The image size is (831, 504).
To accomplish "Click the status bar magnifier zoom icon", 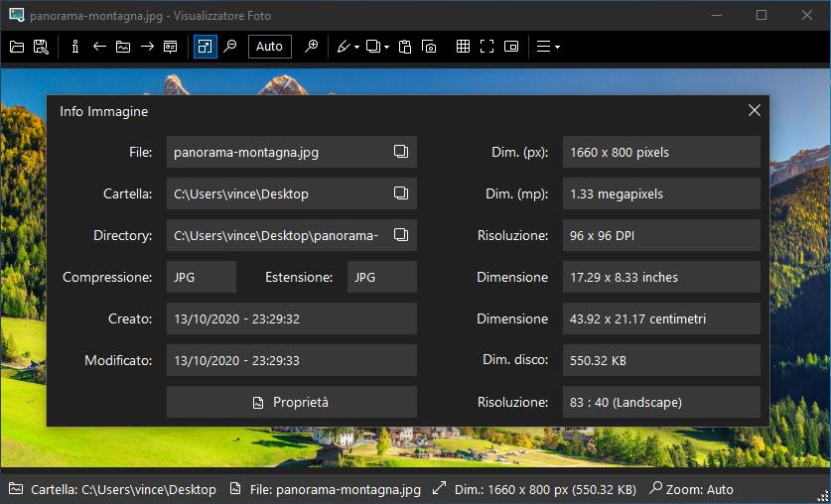I will 655,487.
